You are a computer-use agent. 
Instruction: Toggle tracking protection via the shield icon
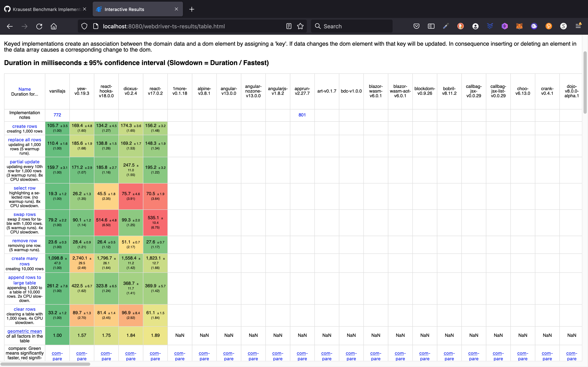point(84,26)
